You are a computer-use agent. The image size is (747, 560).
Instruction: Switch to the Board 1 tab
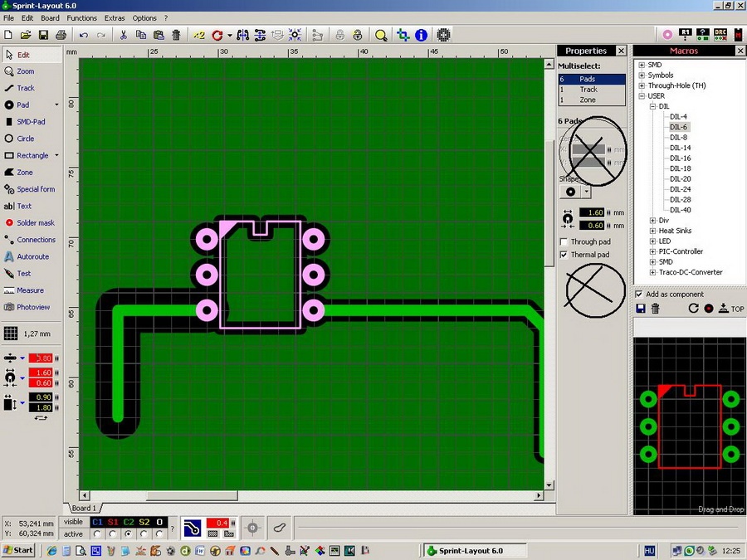pos(84,508)
